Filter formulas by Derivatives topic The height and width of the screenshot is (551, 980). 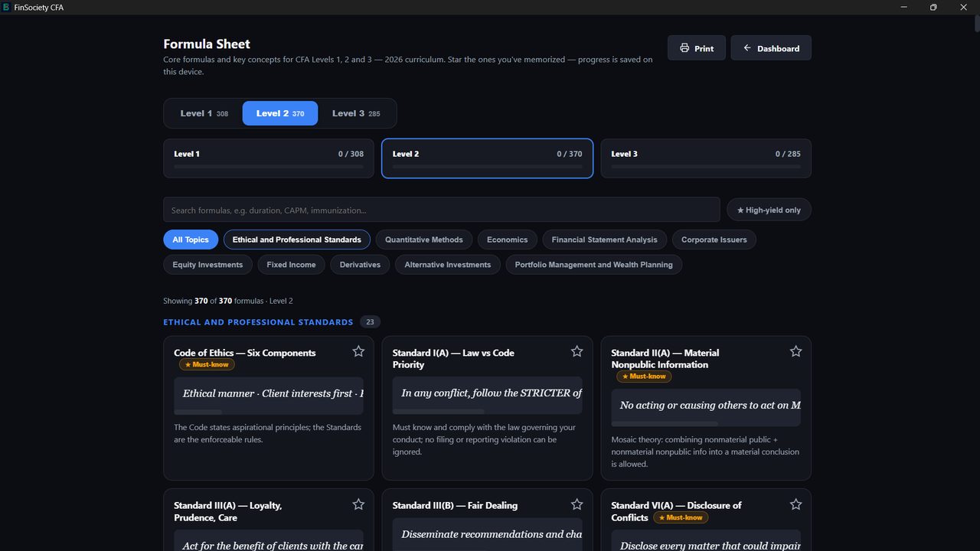pos(360,265)
